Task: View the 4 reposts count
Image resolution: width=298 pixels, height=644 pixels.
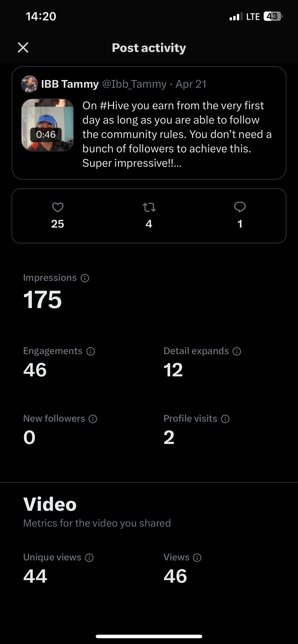Action: coord(149,224)
